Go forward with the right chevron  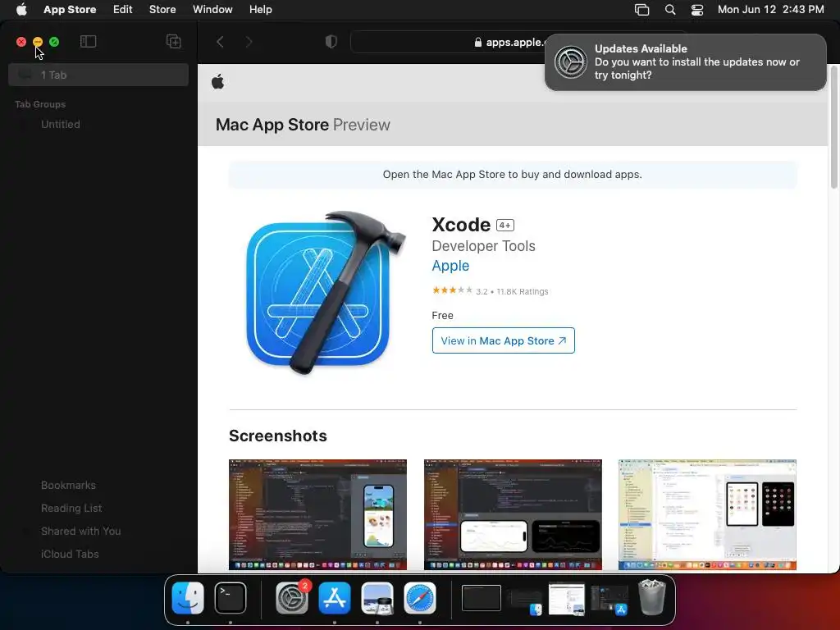(x=249, y=42)
